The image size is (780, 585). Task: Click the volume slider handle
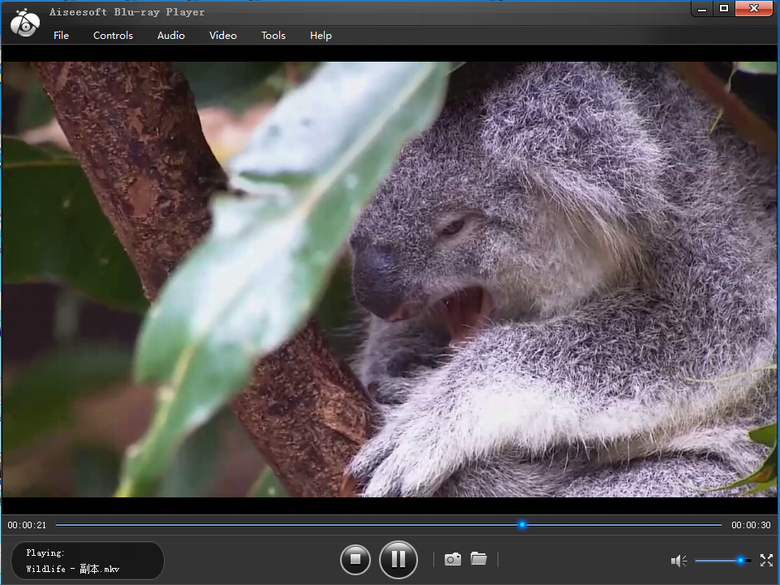[741, 560]
